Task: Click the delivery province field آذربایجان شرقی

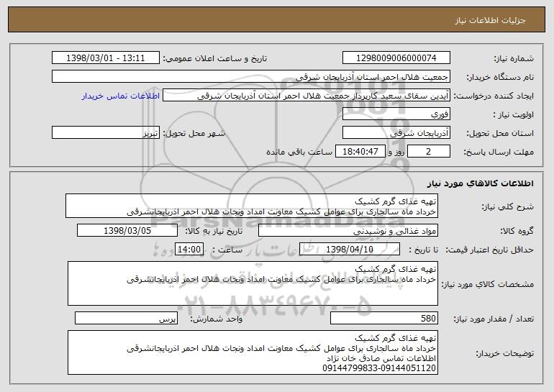Action: [396, 133]
